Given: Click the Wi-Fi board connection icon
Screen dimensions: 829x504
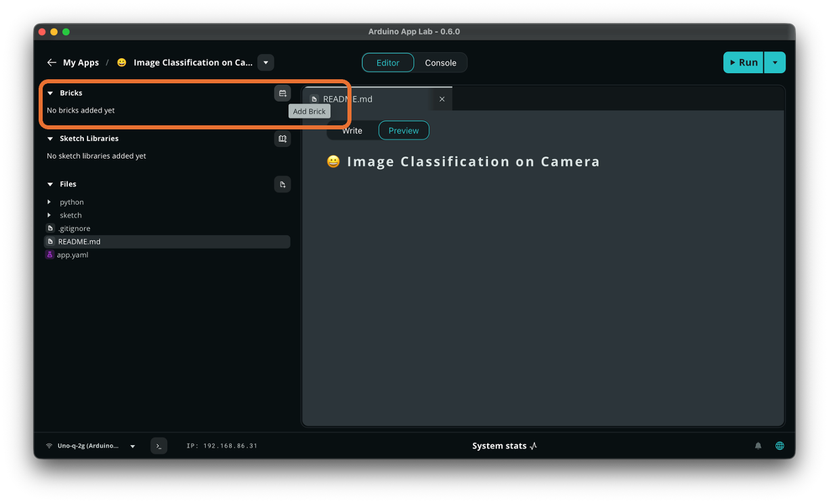Looking at the screenshot, I should point(49,446).
